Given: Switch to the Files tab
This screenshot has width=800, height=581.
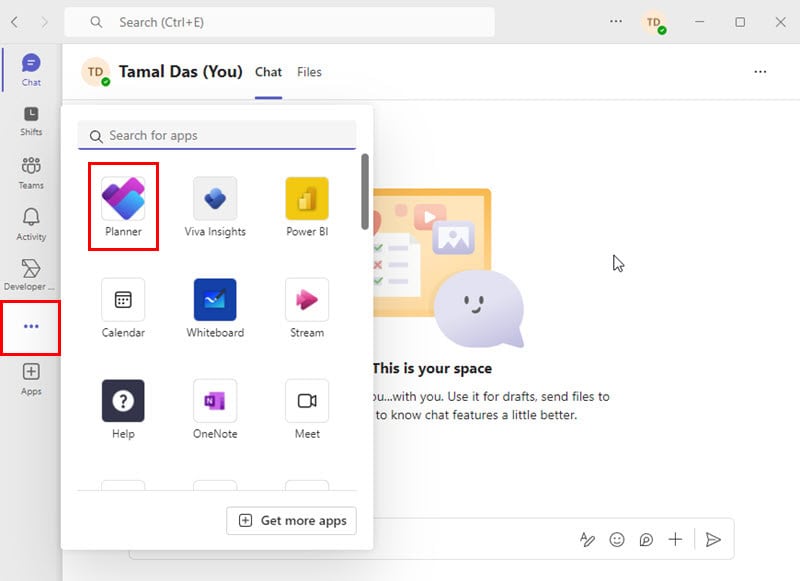Looking at the screenshot, I should point(309,72).
